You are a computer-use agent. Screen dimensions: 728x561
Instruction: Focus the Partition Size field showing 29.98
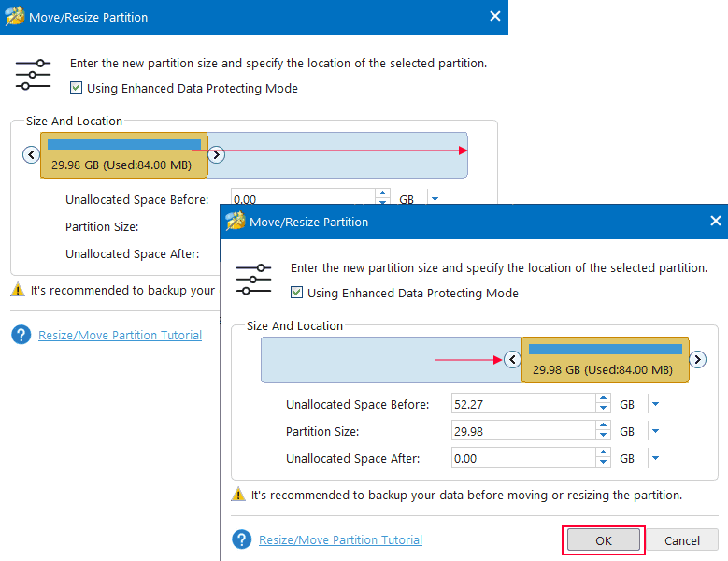(523, 431)
